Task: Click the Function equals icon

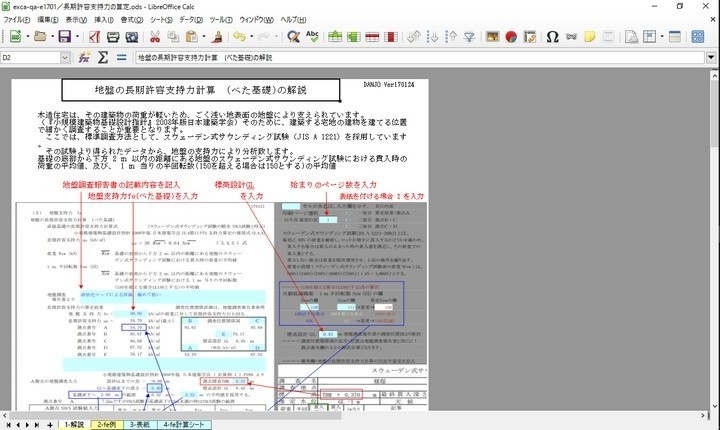Action: point(121,57)
